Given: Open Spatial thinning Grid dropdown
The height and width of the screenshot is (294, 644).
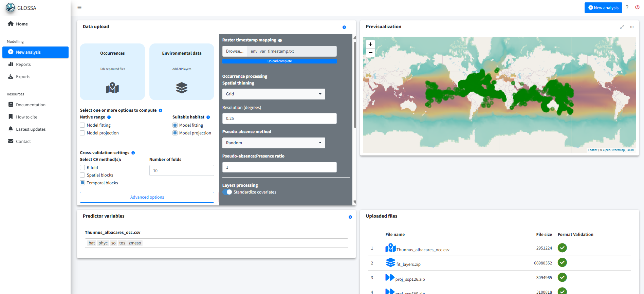Looking at the screenshot, I should click(274, 94).
